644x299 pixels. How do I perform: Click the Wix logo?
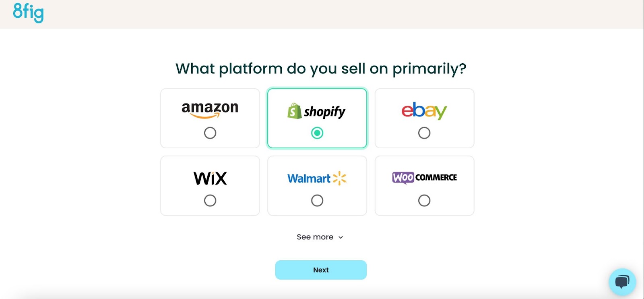tap(210, 178)
